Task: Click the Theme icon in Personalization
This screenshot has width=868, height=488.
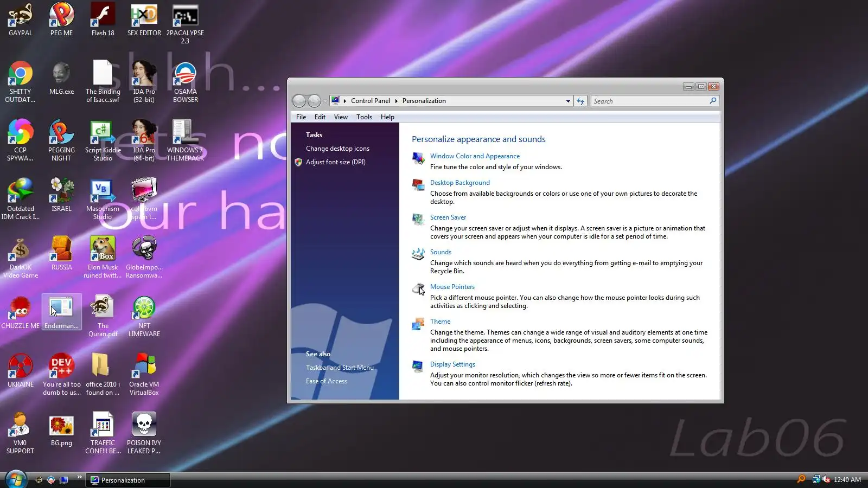Action: [x=418, y=323]
